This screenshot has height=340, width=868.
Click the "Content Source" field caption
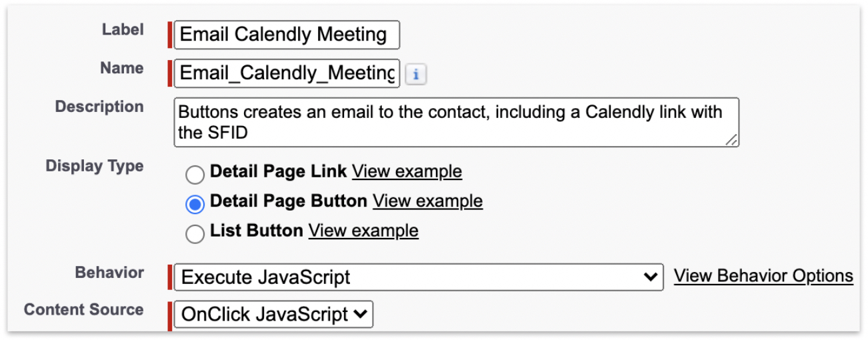click(84, 310)
